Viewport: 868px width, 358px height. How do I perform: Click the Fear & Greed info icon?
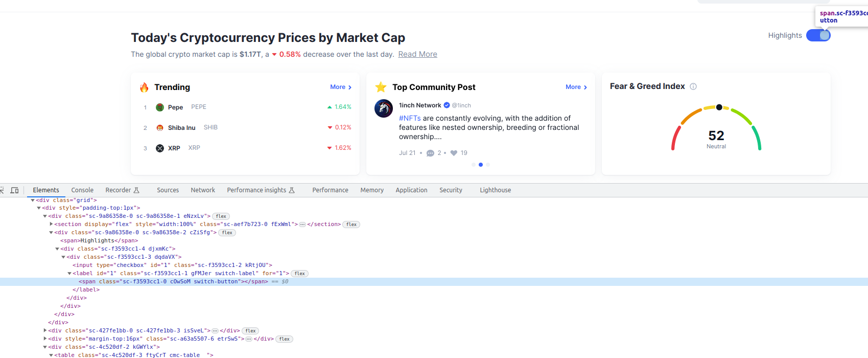pyautogui.click(x=693, y=86)
